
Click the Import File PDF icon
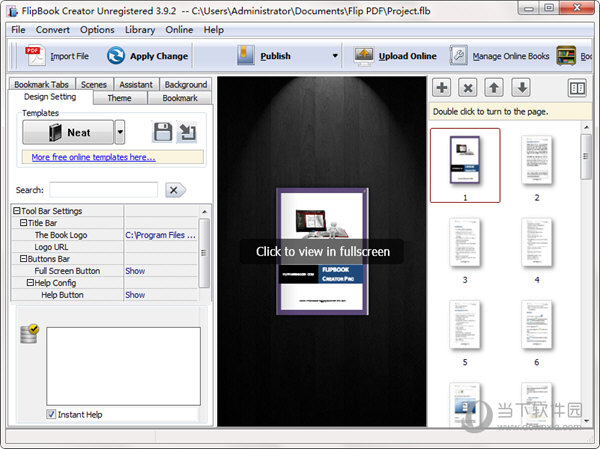click(35, 56)
